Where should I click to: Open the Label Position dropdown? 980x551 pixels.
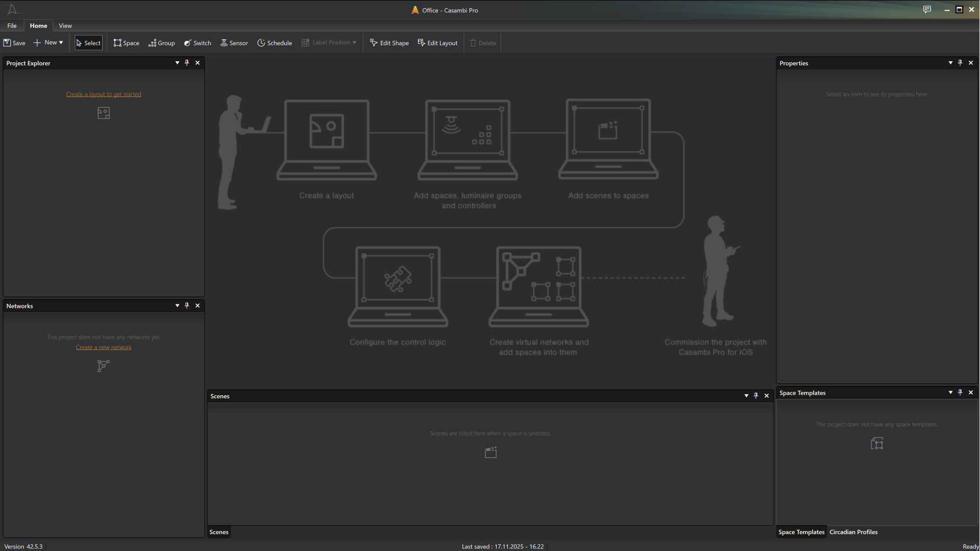click(354, 42)
